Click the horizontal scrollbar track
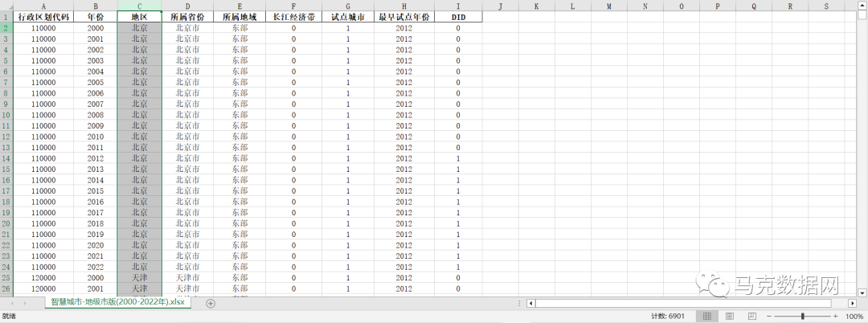 (x=683, y=303)
